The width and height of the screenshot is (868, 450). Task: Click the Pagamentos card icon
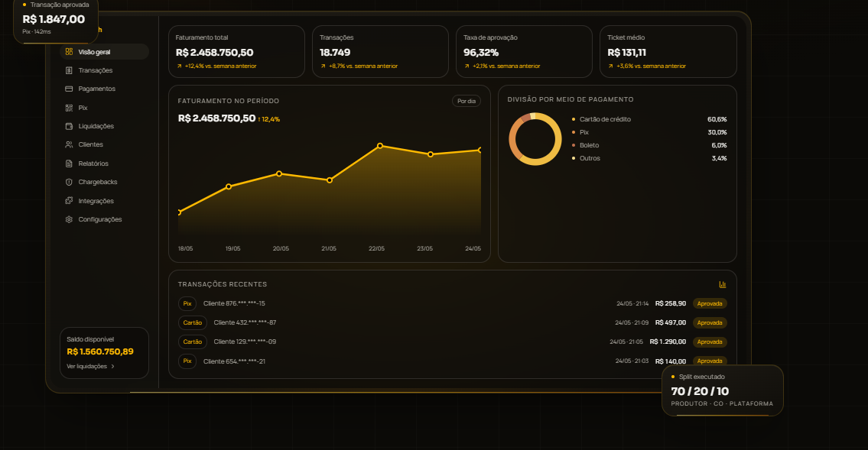tap(69, 89)
